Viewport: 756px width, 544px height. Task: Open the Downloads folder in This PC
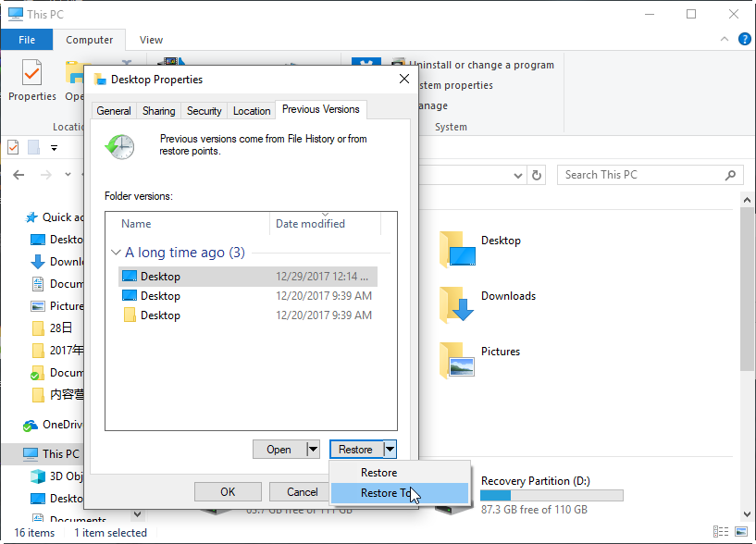click(x=488, y=304)
